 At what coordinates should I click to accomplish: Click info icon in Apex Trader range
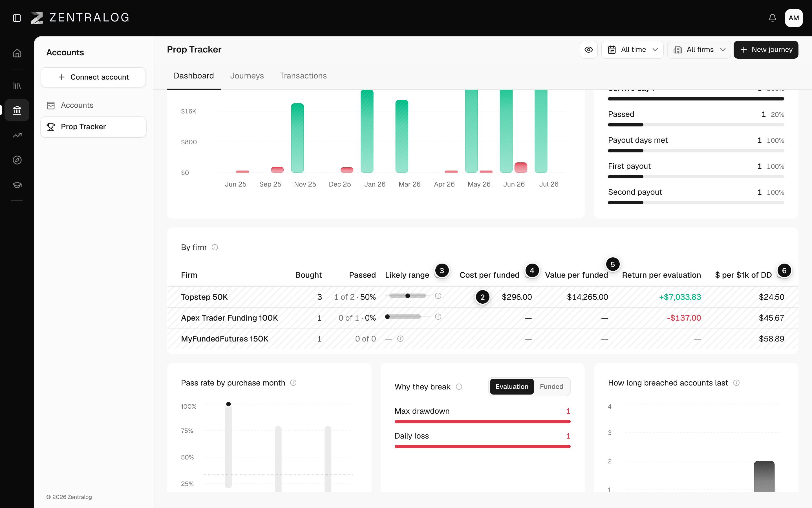point(438,316)
